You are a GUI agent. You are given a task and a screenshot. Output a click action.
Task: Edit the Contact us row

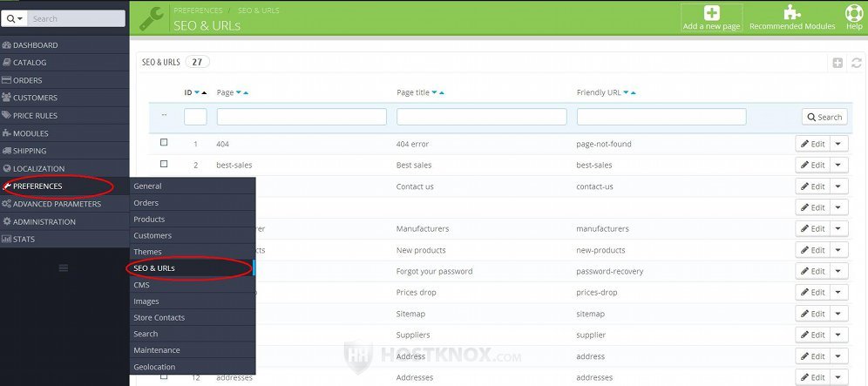[x=812, y=186]
